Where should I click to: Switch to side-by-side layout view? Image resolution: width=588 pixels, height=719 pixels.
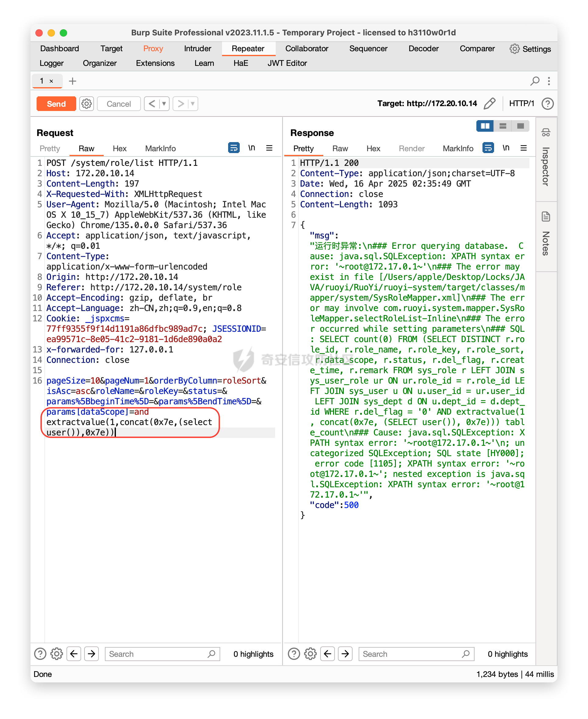(x=485, y=126)
